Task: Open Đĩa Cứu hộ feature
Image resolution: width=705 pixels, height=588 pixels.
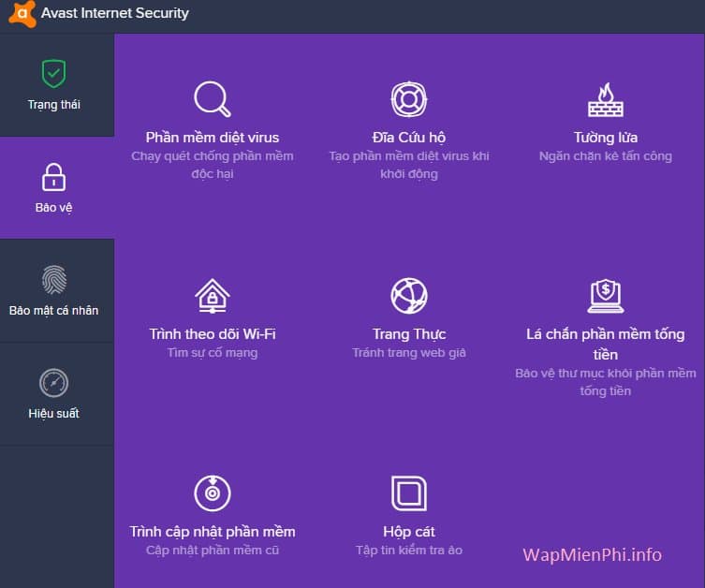Action: pos(409,137)
